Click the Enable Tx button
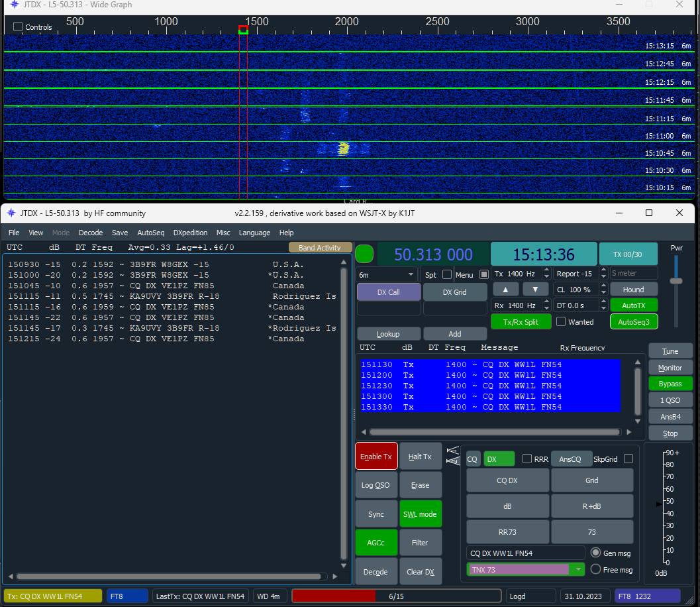This screenshot has width=700, height=607. click(376, 456)
